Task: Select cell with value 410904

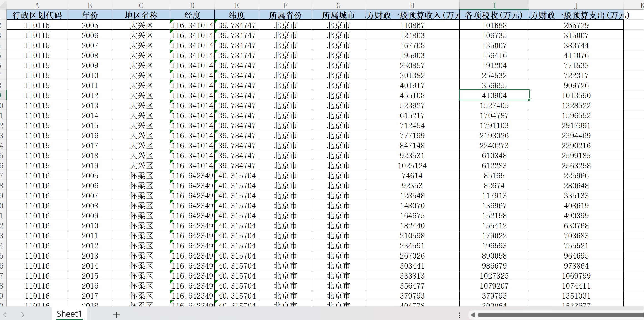Action: point(494,95)
